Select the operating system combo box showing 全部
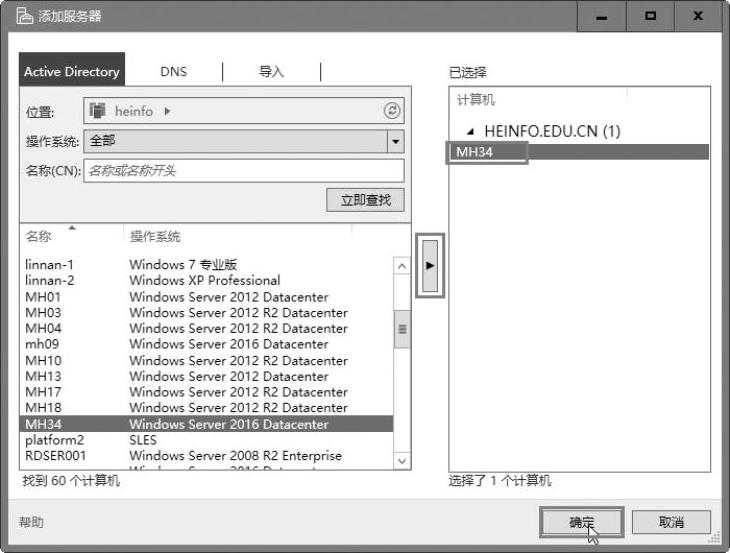This screenshot has height=553, width=730. pyautogui.click(x=243, y=141)
